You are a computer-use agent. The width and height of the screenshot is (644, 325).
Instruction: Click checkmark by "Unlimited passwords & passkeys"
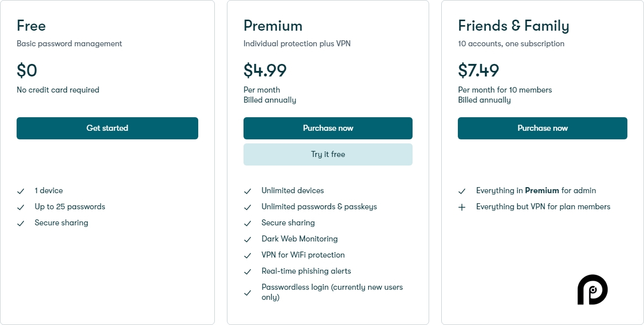[248, 207]
